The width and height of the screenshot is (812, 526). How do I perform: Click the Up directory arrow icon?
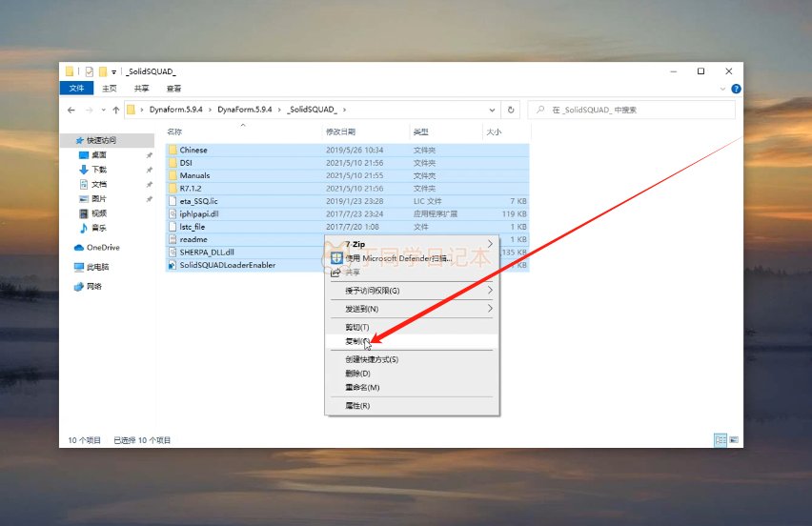click(x=115, y=110)
